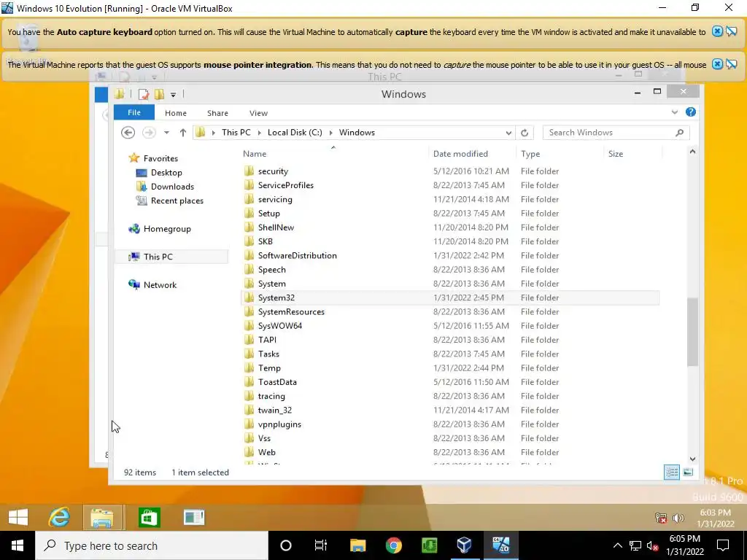Expand the address bar history dropdown
This screenshot has height=560, width=747.
pyautogui.click(x=508, y=133)
